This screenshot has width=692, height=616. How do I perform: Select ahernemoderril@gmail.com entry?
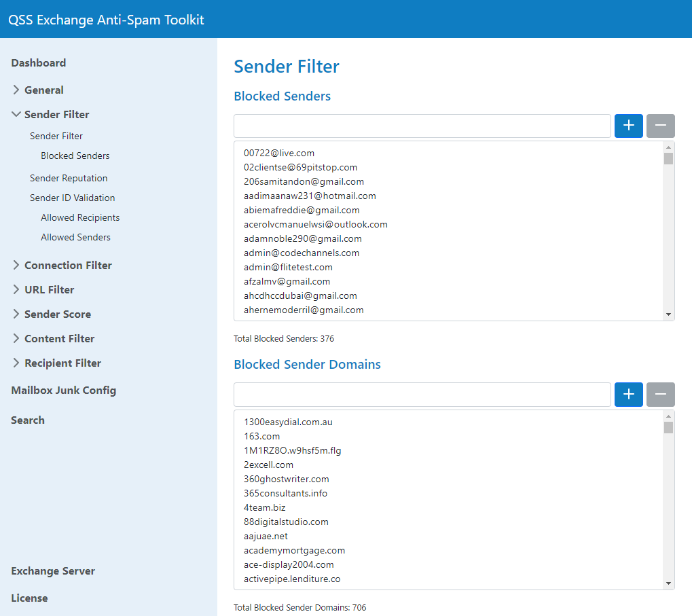304,310
